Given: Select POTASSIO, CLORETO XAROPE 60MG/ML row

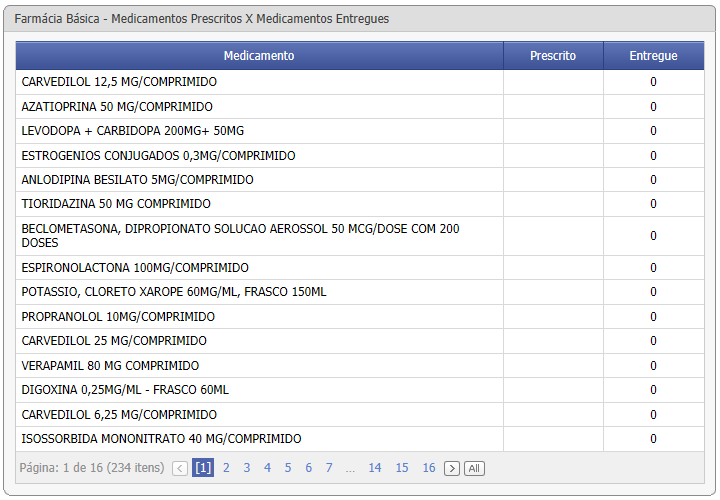Looking at the screenshot, I should [360, 292].
